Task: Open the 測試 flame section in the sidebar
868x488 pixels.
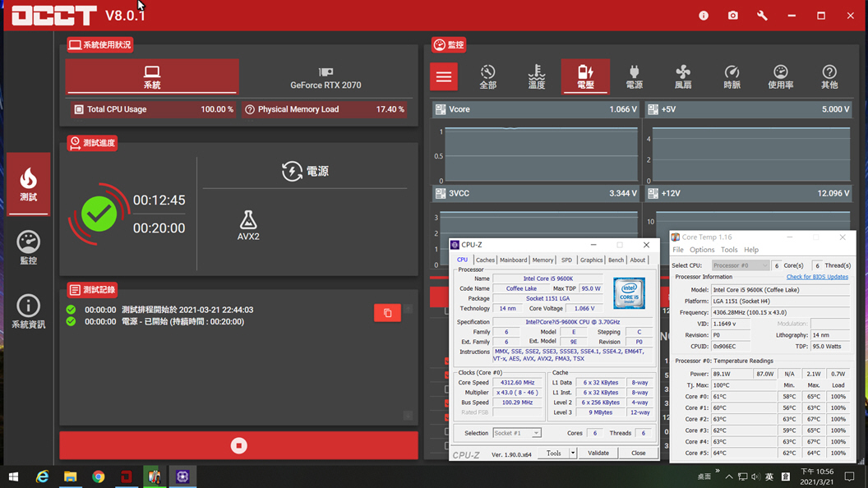Action: [x=28, y=184]
